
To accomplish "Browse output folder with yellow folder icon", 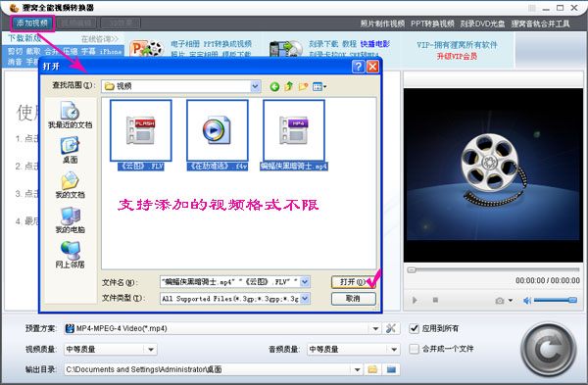I will coord(372,369).
